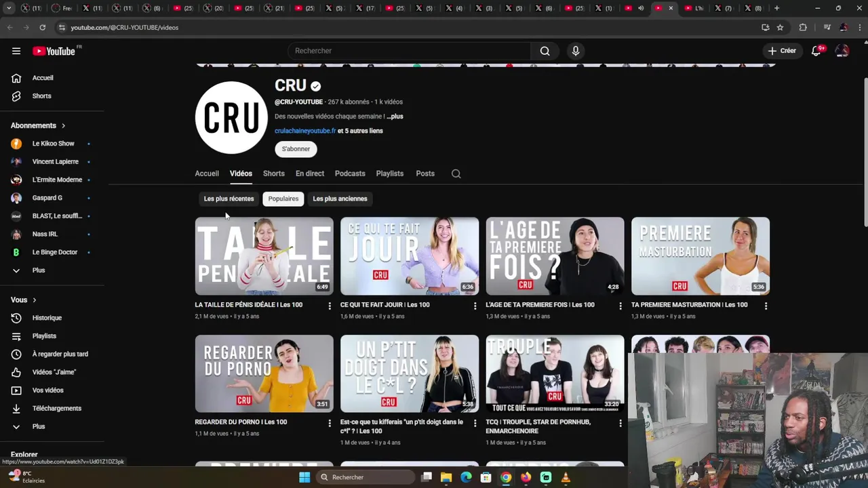The width and height of the screenshot is (868, 488).
Task: Click the search magnifier button
Action: click(x=545, y=51)
